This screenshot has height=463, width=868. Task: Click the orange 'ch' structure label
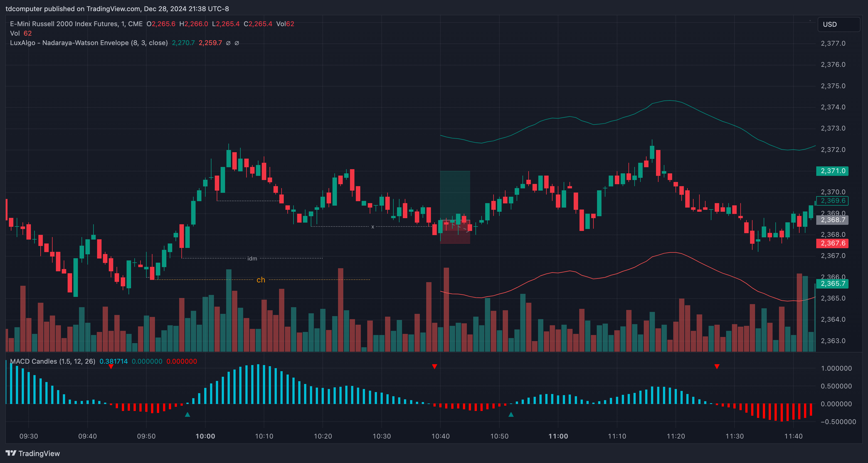pyautogui.click(x=261, y=280)
